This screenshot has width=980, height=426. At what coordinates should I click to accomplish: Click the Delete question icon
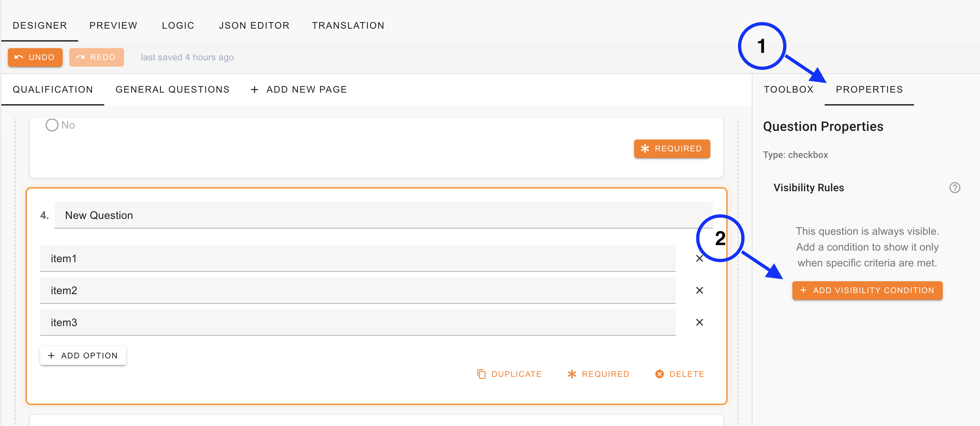click(x=659, y=374)
